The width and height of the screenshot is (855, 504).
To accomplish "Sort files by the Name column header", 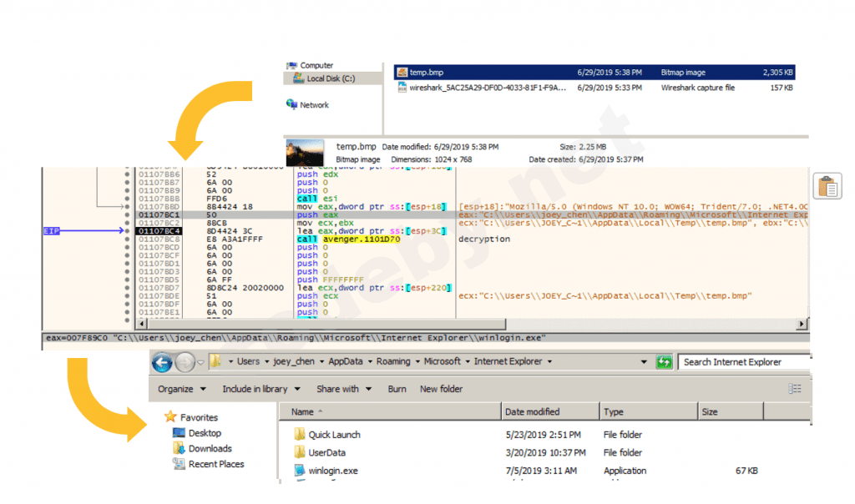I will pos(302,411).
